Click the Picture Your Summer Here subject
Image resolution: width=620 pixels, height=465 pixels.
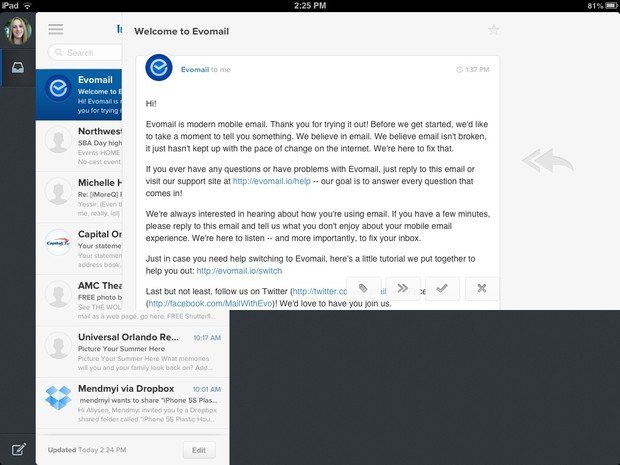click(x=121, y=349)
